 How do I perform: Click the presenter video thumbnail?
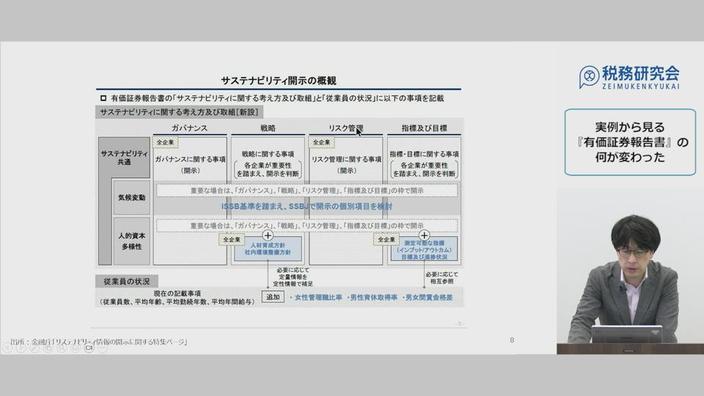click(x=630, y=273)
